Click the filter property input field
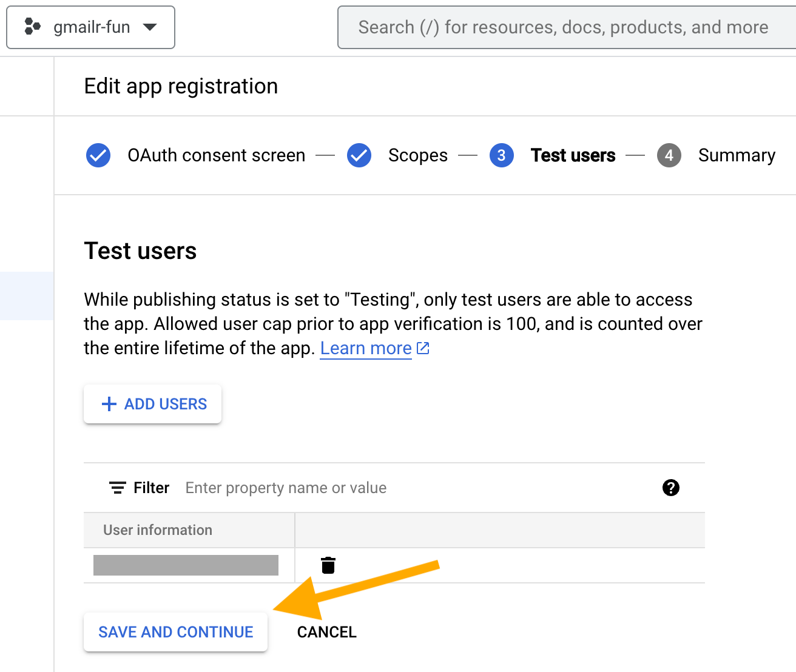The image size is (796, 672). point(285,488)
